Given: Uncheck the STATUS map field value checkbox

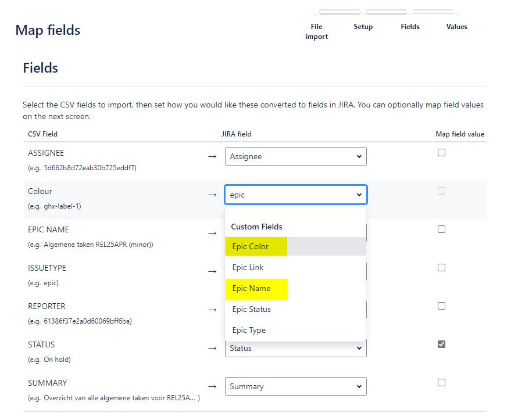Looking at the screenshot, I should click(x=441, y=344).
